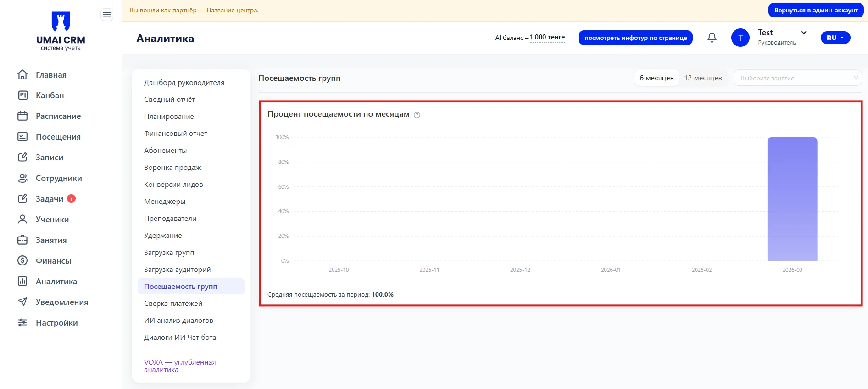Open the RU language dropdown
The image size is (868, 389).
(835, 38)
